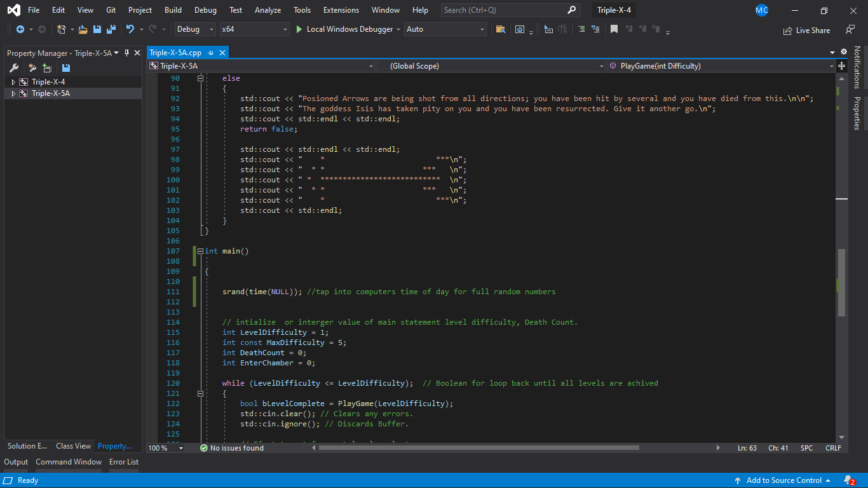Click the Undo arrow icon
Viewport: 868px width, 488px height.
click(x=130, y=29)
